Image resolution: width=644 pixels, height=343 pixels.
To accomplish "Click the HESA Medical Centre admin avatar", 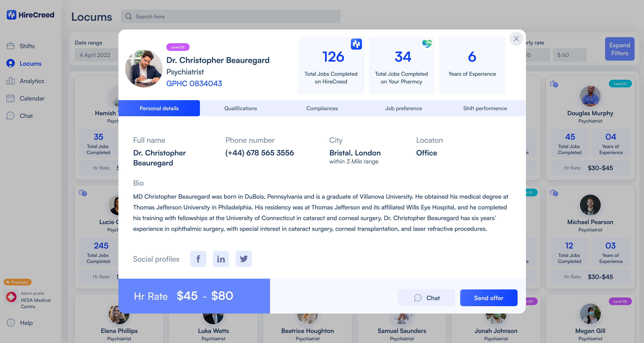I will (x=11, y=297).
